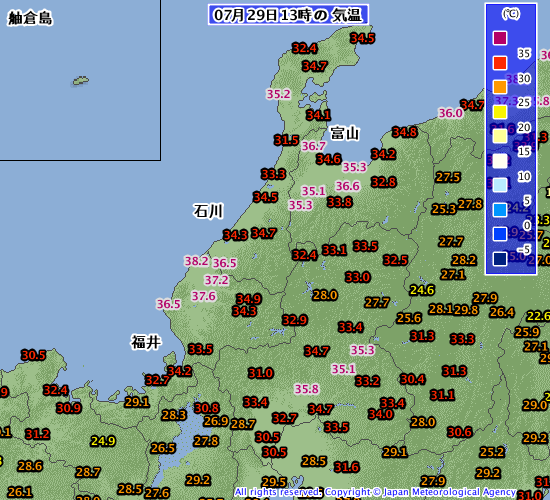Click the 33.1 temperature reading
The image size is (550, 500).
click(x=335, y=250)
